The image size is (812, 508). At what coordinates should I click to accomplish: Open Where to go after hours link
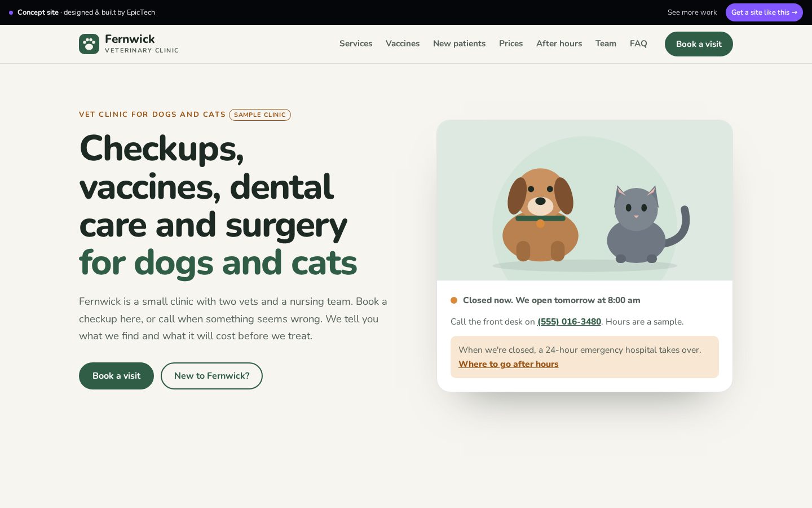coord(508,364)
